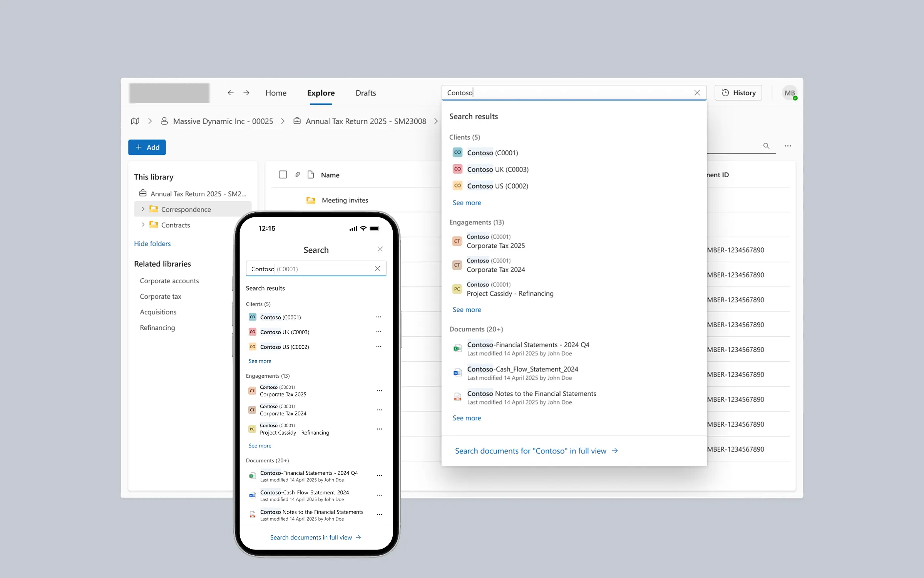The width and height of the screenshot is (924, 578).
Task: Click See more under desktop Documents
Action: (467, 418)
